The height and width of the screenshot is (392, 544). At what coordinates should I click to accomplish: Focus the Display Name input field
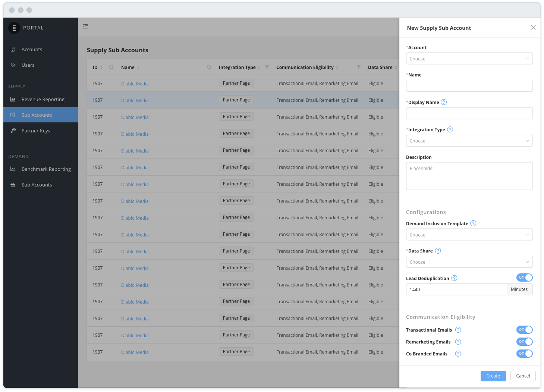[x=469, y=113]
